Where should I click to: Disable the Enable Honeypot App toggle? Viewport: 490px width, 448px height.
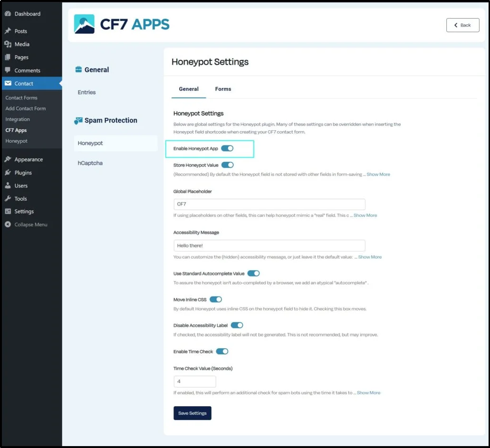(x=228, y=148)
